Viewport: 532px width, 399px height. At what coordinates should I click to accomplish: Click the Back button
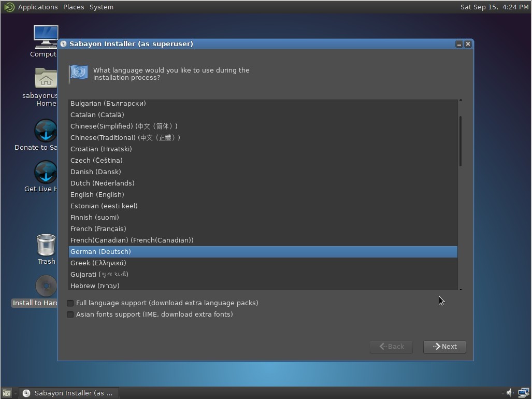tap(391, 347)
